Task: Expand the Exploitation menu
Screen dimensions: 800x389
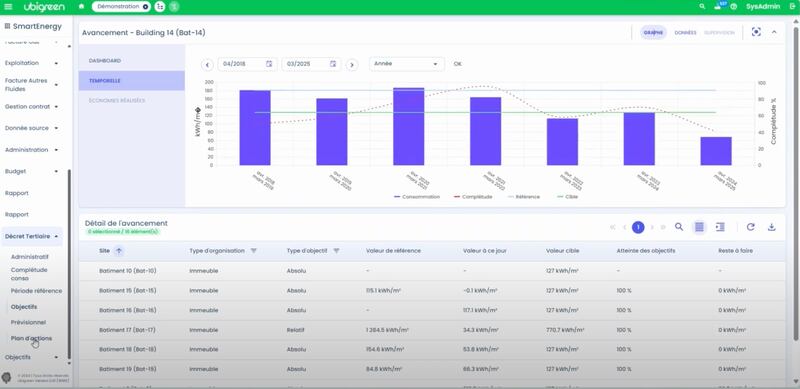Action: tap(32, 63)
